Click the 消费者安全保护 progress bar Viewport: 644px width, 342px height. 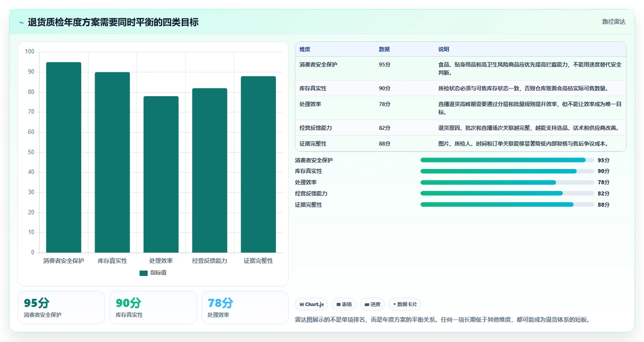[x=507, y=160]
